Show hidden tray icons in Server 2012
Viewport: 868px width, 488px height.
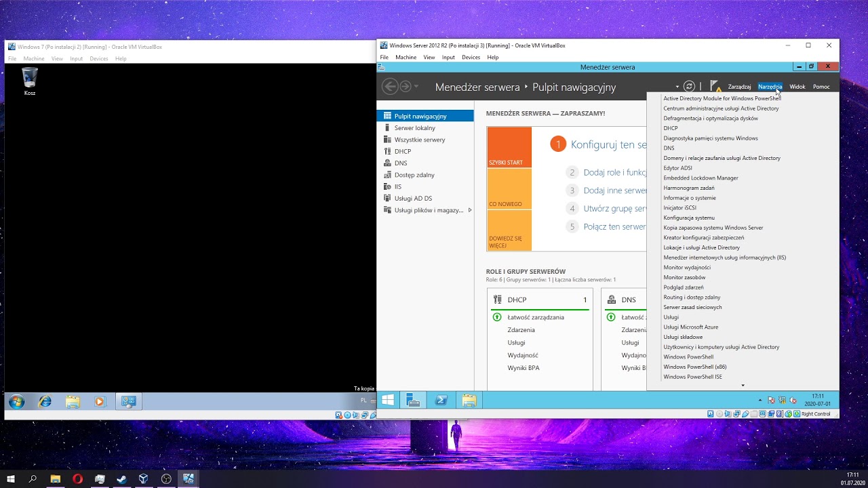coord(760,401)
